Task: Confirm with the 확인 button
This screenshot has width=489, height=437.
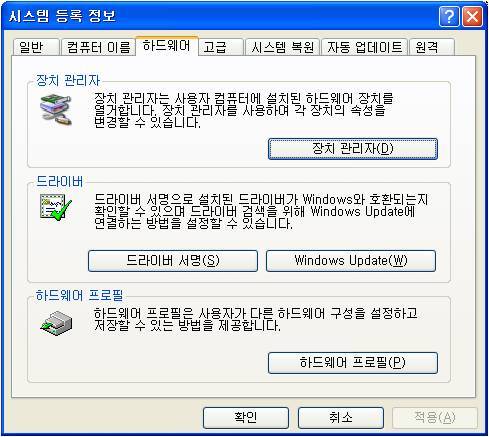Action: click(x=246, y=418)
